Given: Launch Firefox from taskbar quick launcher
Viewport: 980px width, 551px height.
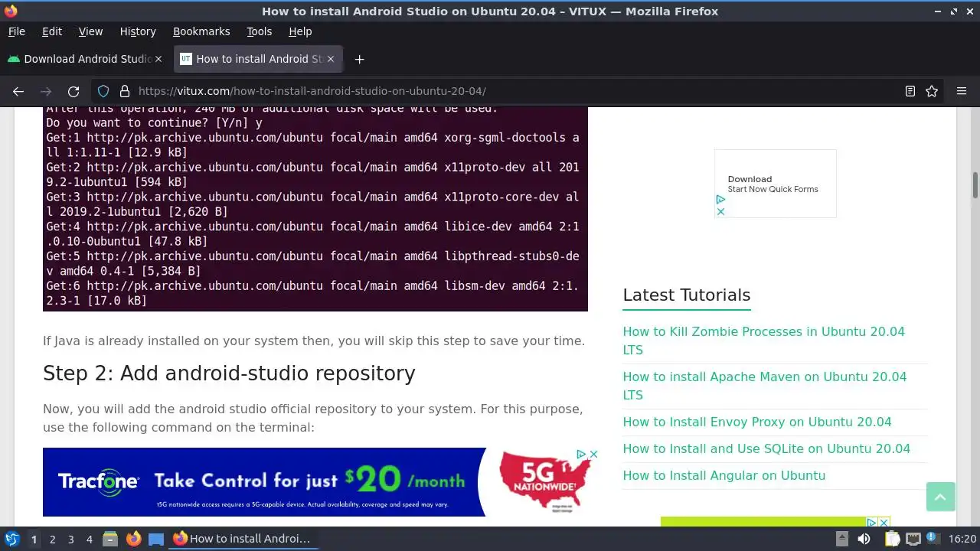Looking at the screenshot, I should pyautogui.click(x=133, y=539).
